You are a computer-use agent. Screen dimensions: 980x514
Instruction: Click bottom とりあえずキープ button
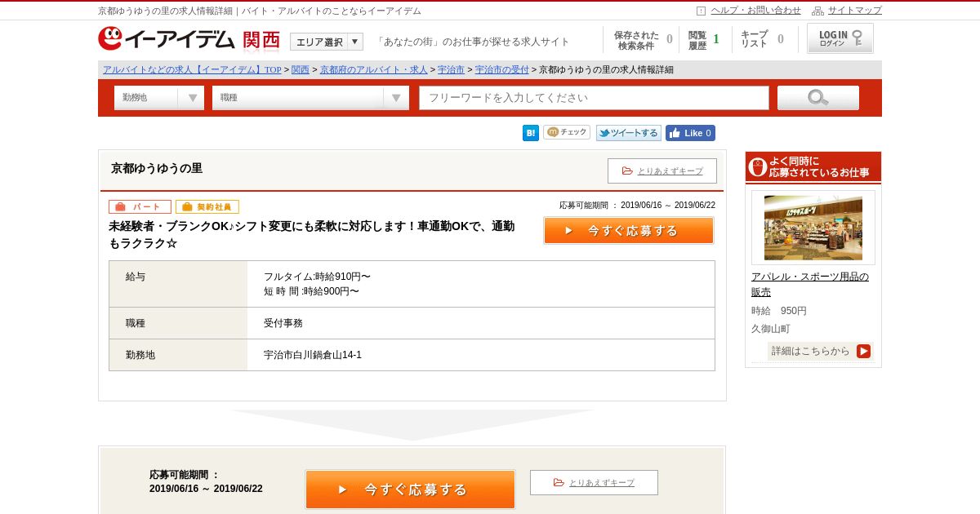[x=594, y=482]
